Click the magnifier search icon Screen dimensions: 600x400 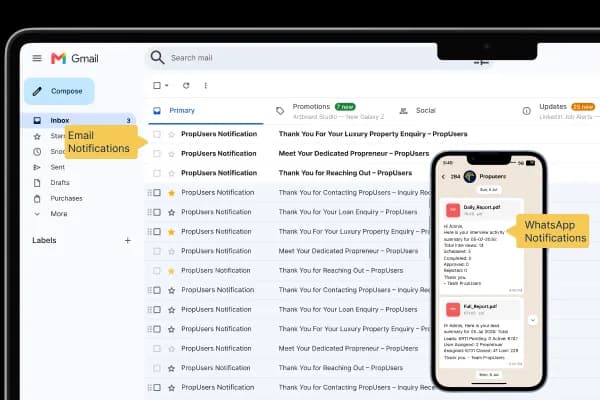pyautogui.click(x=157, y=57)
